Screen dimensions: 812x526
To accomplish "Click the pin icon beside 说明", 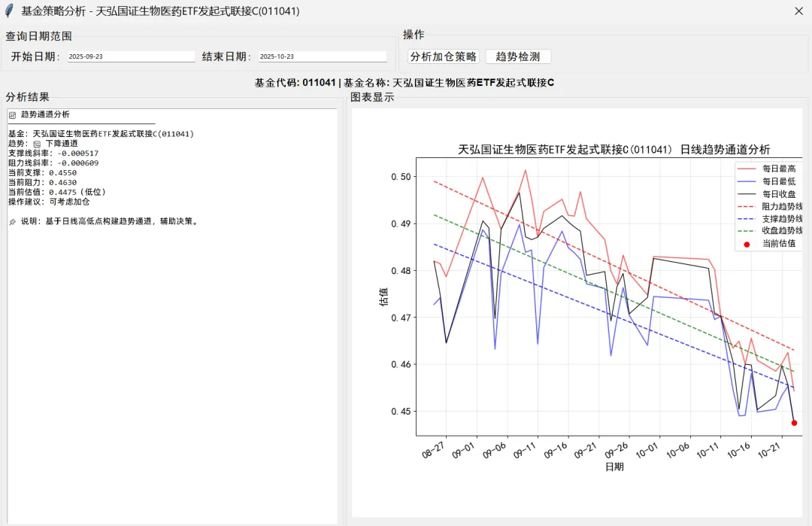I will click(13, 222).
